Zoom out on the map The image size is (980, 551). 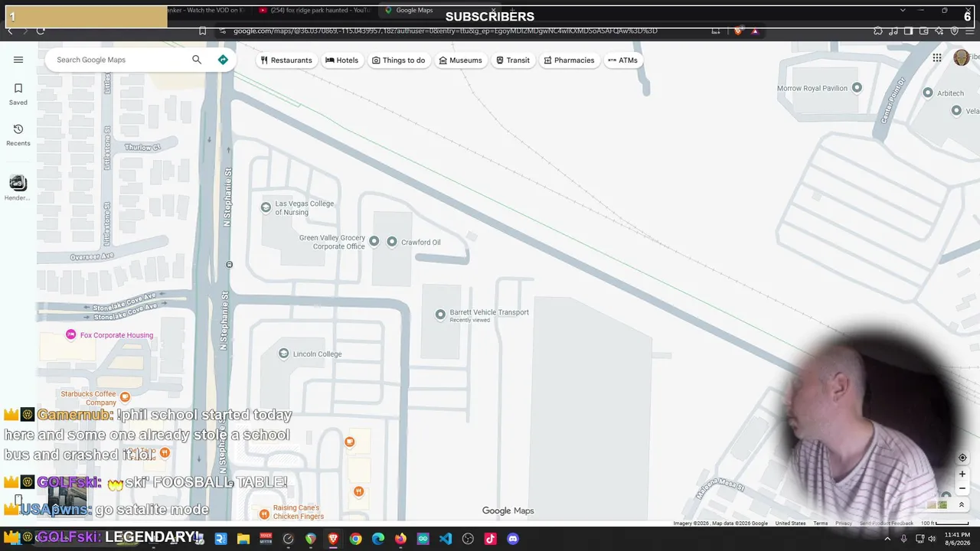pos(962,488)
